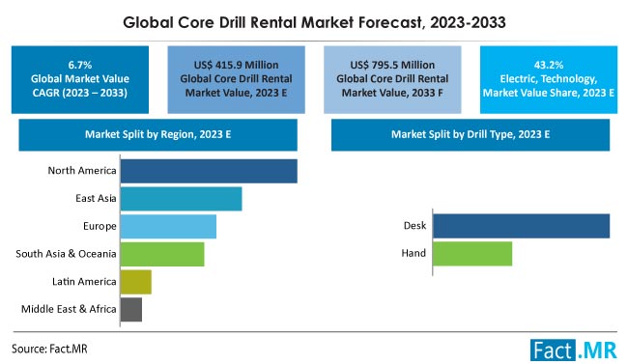The image size is (628, 364).
Task: Click the Hand axis label
Action: (414, 253)
